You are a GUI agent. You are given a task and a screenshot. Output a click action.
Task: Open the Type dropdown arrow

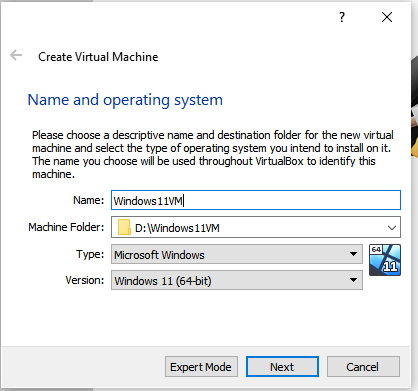pyautogui.click(x=353, y=254)
